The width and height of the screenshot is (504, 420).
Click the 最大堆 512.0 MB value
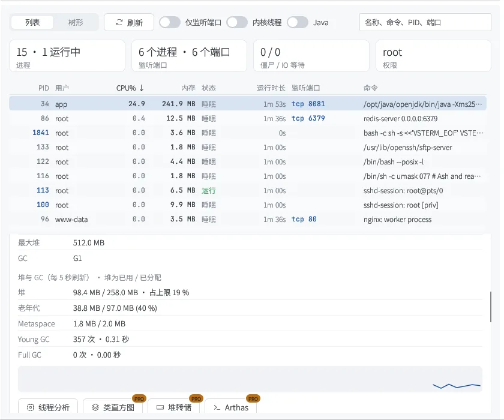[89, 242]
